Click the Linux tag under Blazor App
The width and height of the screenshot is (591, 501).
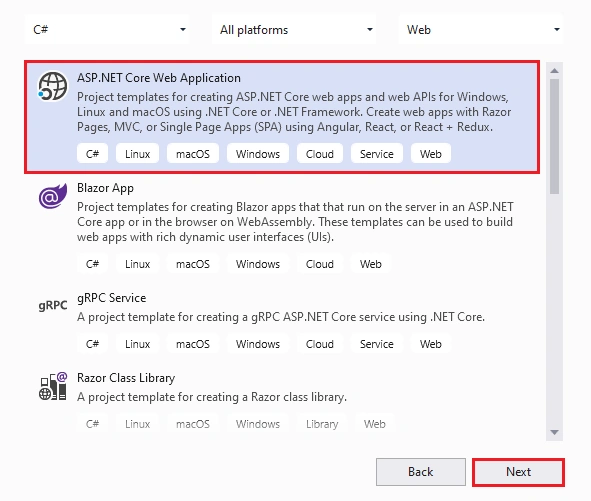coord(138,264)
